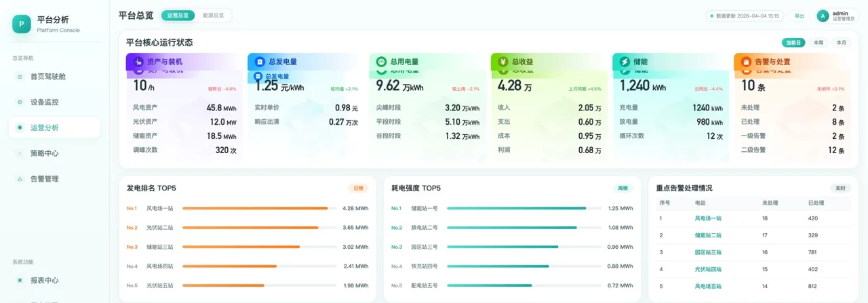This screenshot has height=303, width=868.
Task: Click the green P platform logo
Action: pos(22,24)
